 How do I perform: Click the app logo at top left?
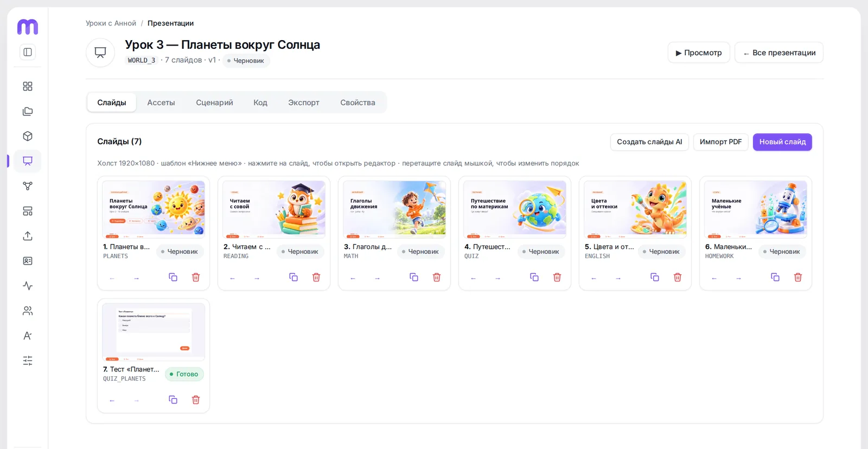pos(28,27)
